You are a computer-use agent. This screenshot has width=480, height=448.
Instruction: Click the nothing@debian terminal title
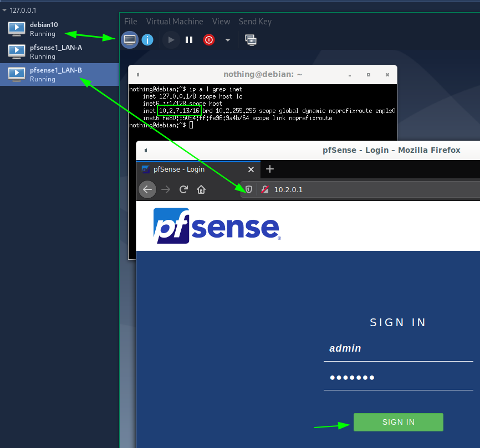pyautogui.click(x=263, y=74)
